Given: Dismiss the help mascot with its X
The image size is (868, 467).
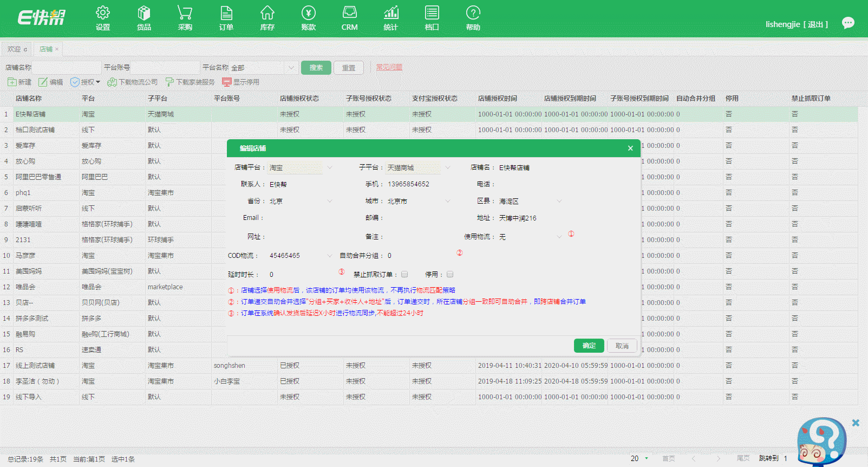Looking at the screenshot, I should point(856,423).
